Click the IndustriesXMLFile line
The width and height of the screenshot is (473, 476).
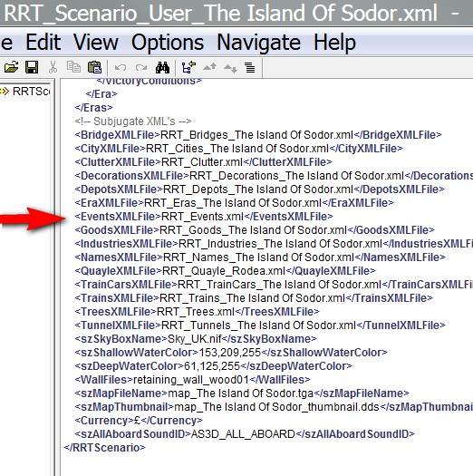click(x=274, y=244)
